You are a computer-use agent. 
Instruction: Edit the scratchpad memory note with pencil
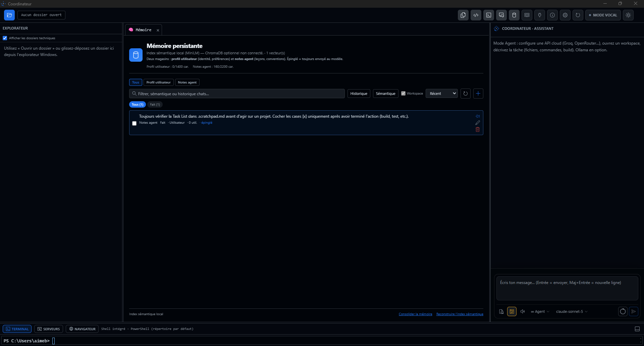(x=478, y=123)
